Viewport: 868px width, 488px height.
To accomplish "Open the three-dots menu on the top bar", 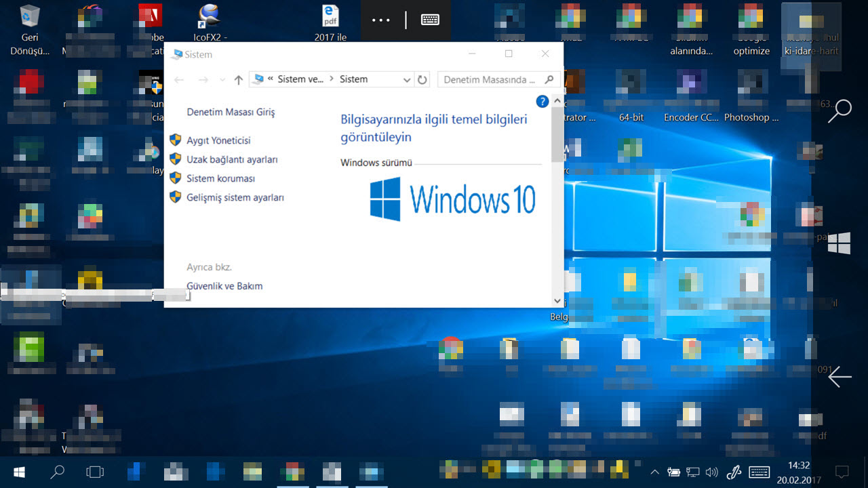I will 381,20.
